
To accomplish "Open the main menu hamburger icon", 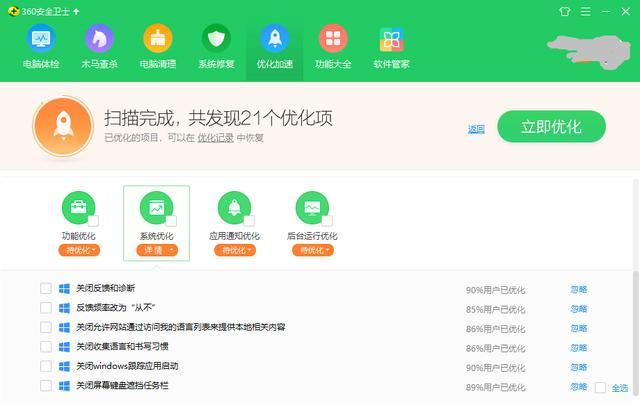I will click(586, 11).
